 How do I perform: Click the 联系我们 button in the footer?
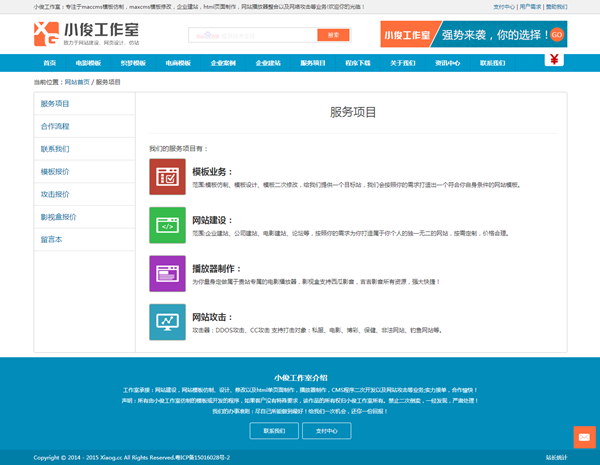pyautogui.click(x=274, y=431)
